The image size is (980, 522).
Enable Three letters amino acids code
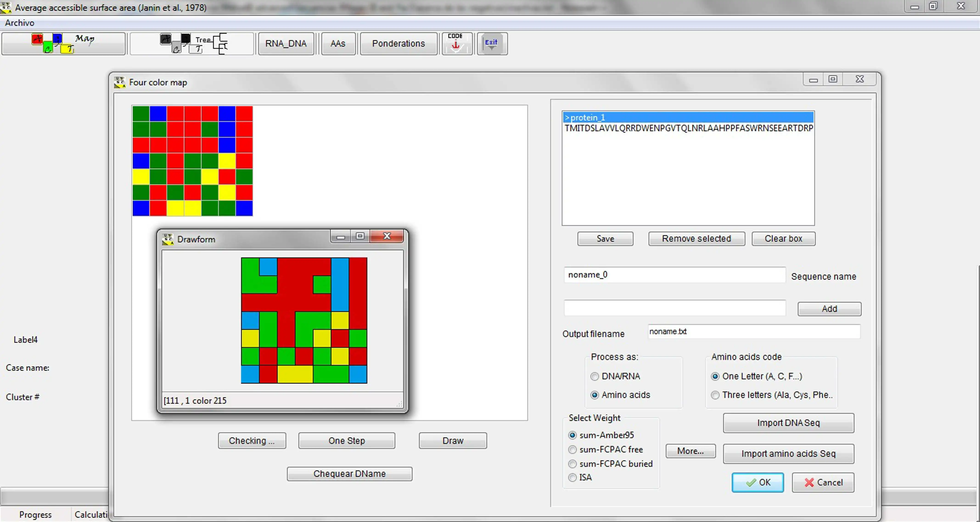pos(715,394)
